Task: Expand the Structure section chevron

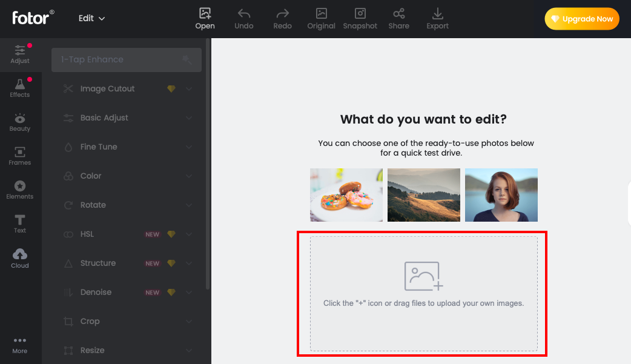Action: click(189, 263)
